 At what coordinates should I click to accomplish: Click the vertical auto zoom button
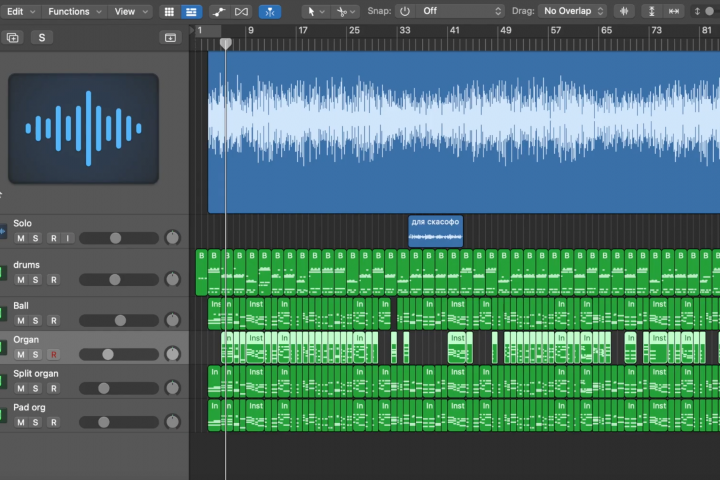[651, 11]
